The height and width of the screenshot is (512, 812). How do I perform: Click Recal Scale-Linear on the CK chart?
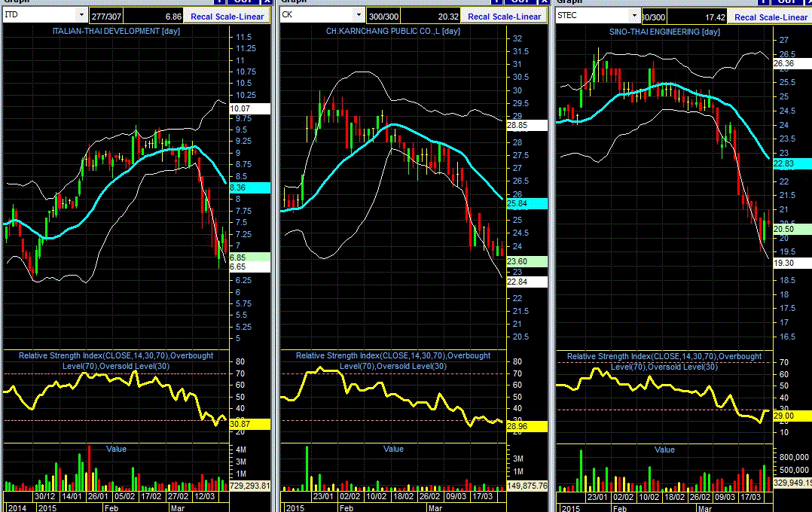pos(505,17)
